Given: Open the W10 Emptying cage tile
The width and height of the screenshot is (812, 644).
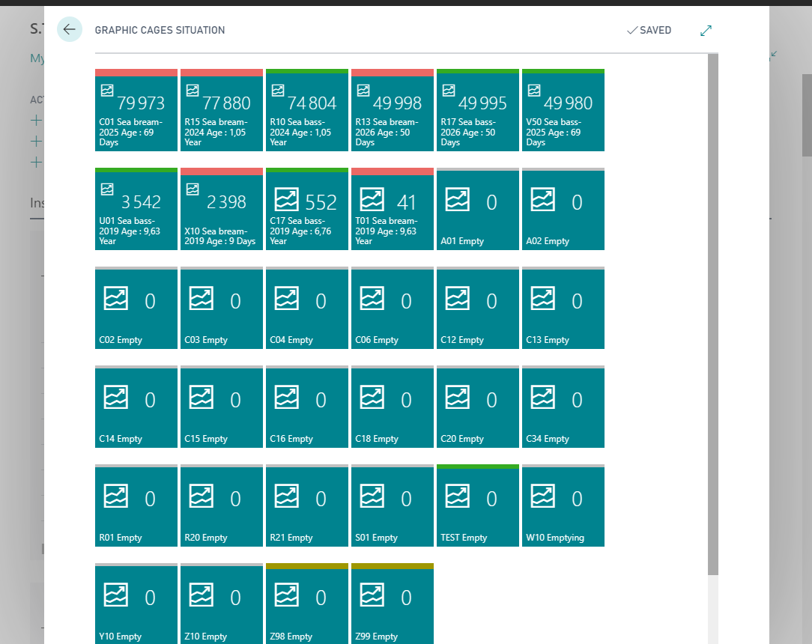Looking at the screenshot, I should pos(563,509).
